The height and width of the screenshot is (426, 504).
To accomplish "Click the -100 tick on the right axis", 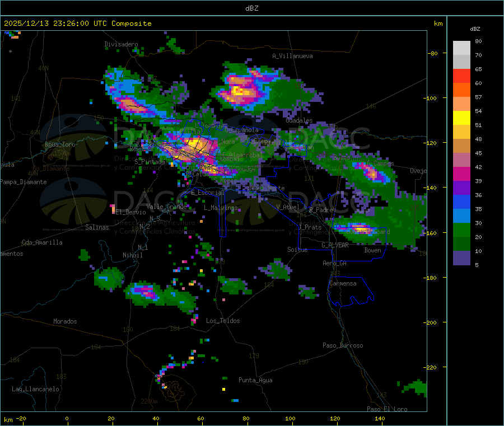I will (430, 98).
